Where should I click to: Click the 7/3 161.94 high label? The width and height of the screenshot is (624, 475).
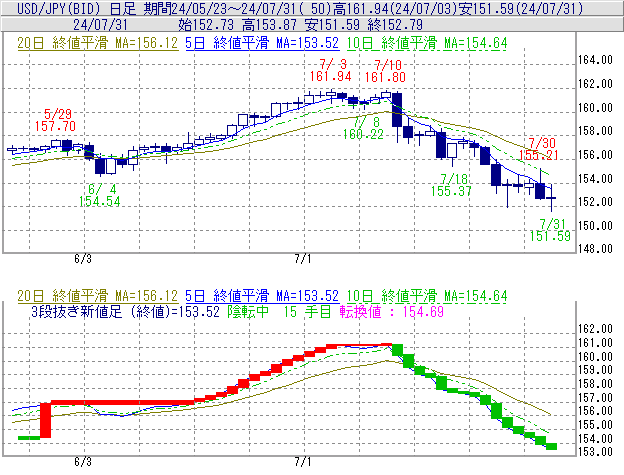point(331,70)
